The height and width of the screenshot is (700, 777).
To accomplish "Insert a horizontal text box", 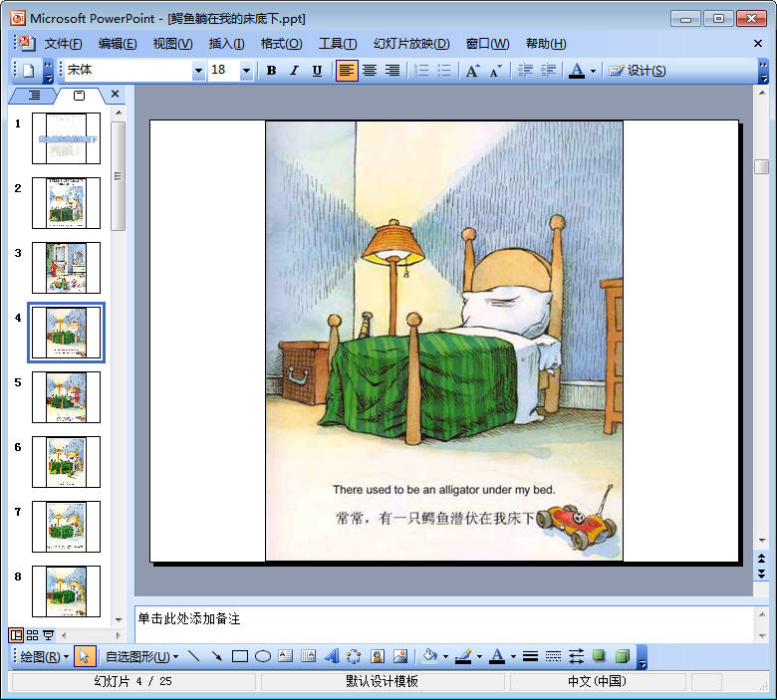I will [x=286, y=657].
